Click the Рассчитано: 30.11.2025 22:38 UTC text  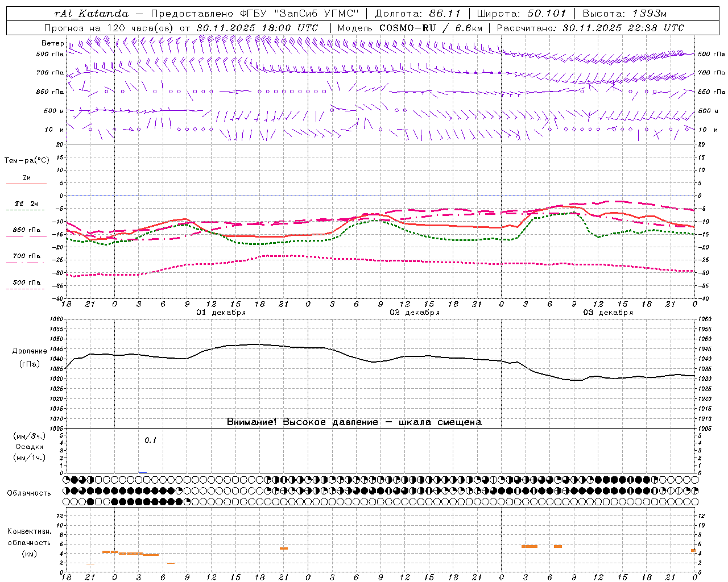point(590,28)
